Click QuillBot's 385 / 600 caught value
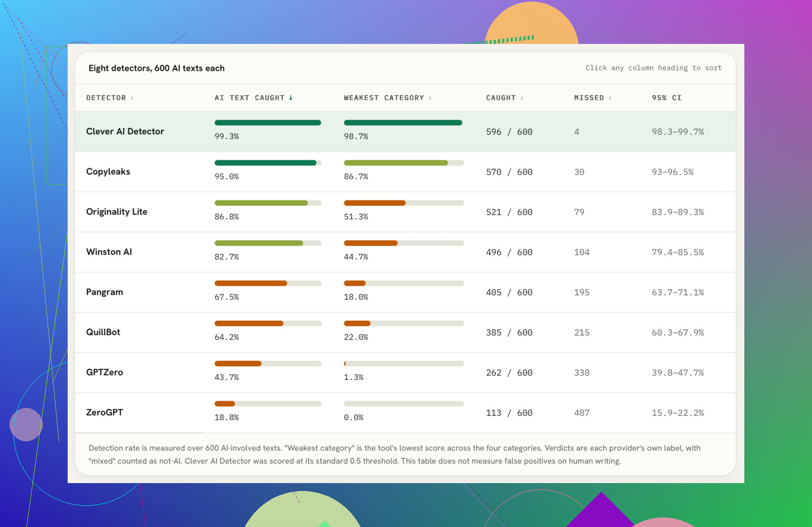 [509, 332]
